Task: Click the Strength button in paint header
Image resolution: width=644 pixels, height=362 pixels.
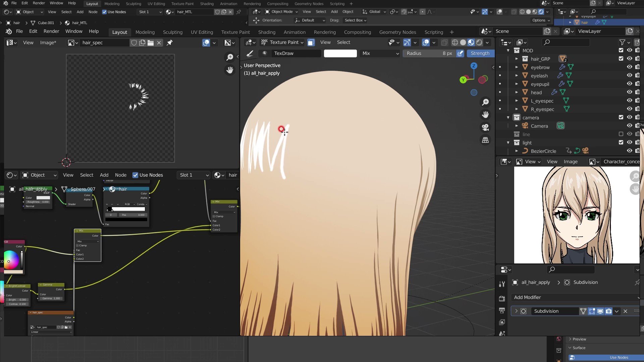Action: (480, 53)
